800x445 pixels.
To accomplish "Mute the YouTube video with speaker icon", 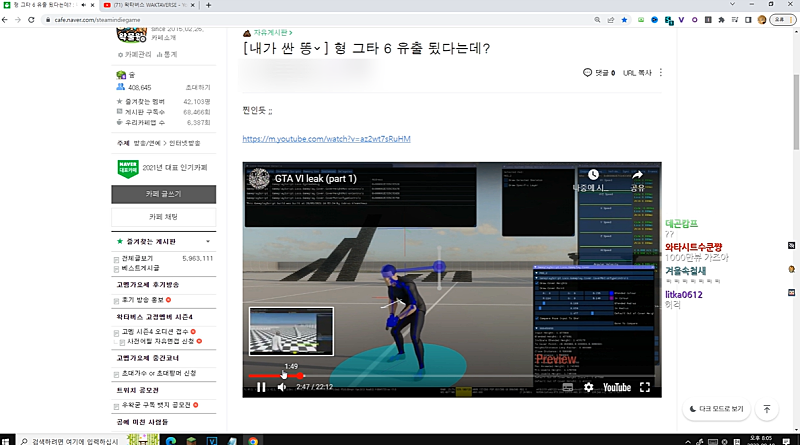I will click(282, 387).
